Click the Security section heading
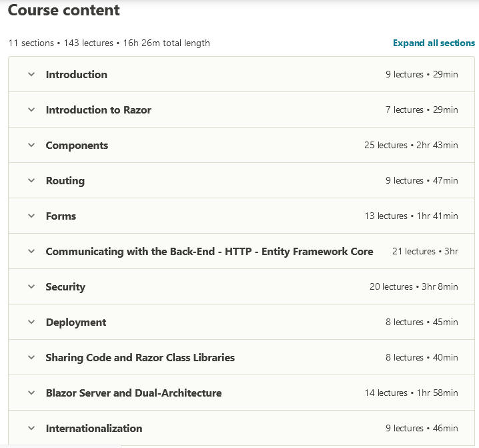Image resolution: width=479 pixels, height=448 pixels. click(65, 287)
